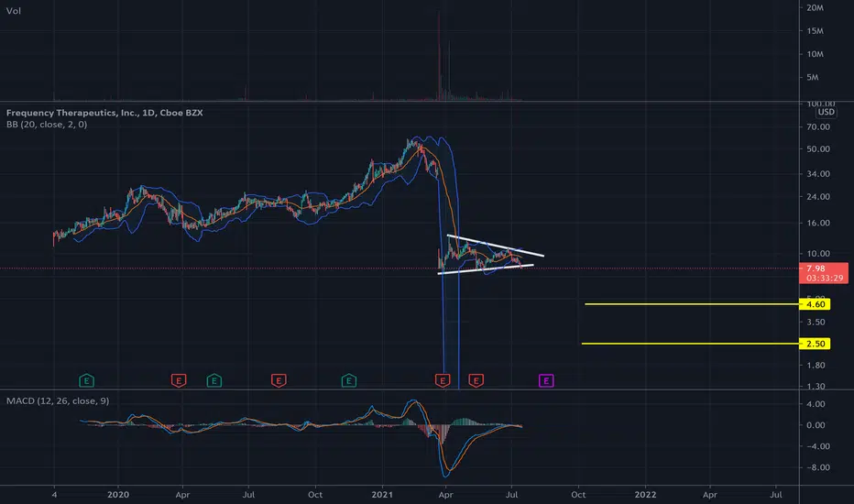Click the Oct label just before 2022
854x504 pixels.
point(578,495)
